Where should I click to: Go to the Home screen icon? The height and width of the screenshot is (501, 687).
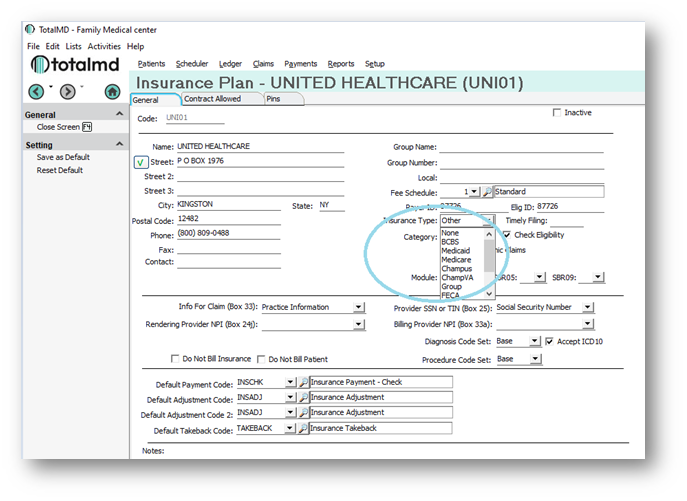(x=112, y=91)
